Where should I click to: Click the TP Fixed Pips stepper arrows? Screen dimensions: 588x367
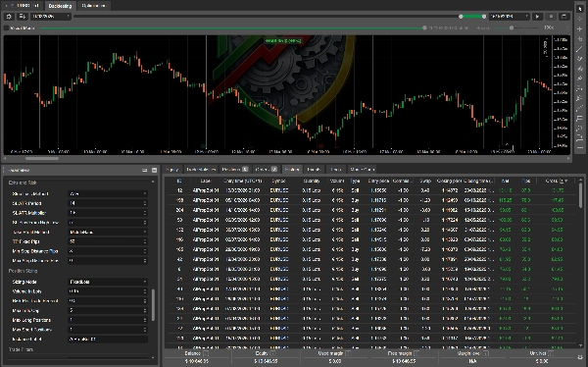(x=145, y=241)
